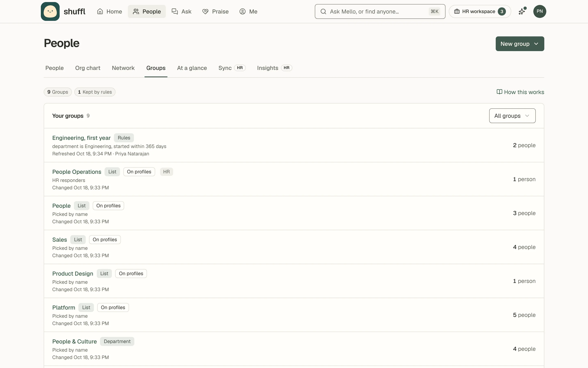Open the Engineering, first year group
The height and width of the screenshot is (368, 588).
pos(81,138)
